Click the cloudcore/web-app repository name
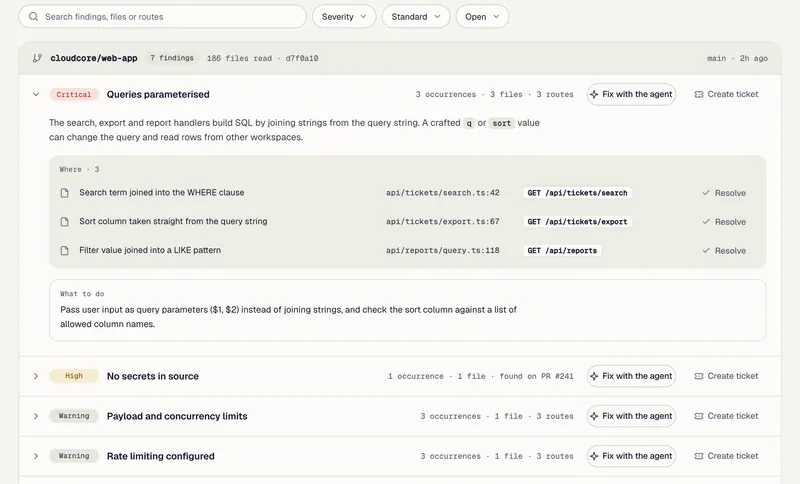The width and height of the screenshot is (800, 484). (x=94, y=58)
